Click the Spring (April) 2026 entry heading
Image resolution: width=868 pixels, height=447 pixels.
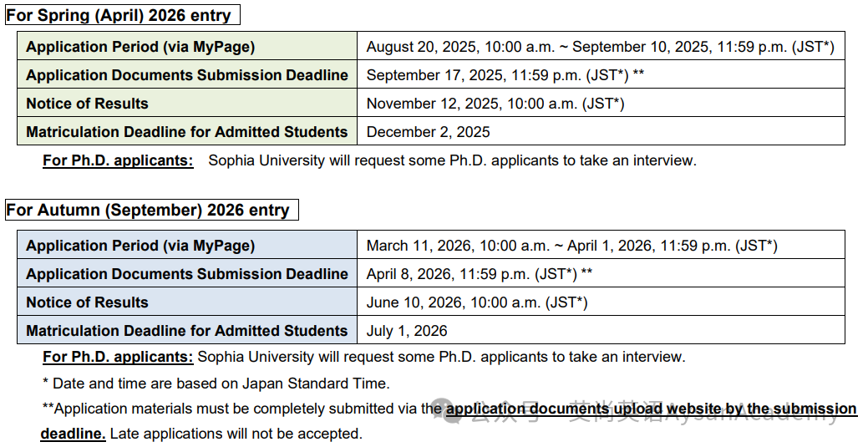point(123,15)
